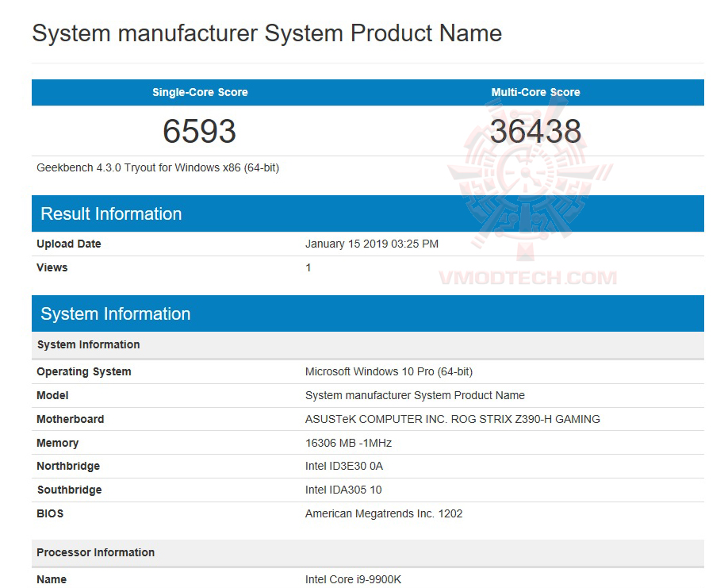Select the Intel IDA305 10 value
This screenshot has height=588, width=728.
(x=343, y=490)
